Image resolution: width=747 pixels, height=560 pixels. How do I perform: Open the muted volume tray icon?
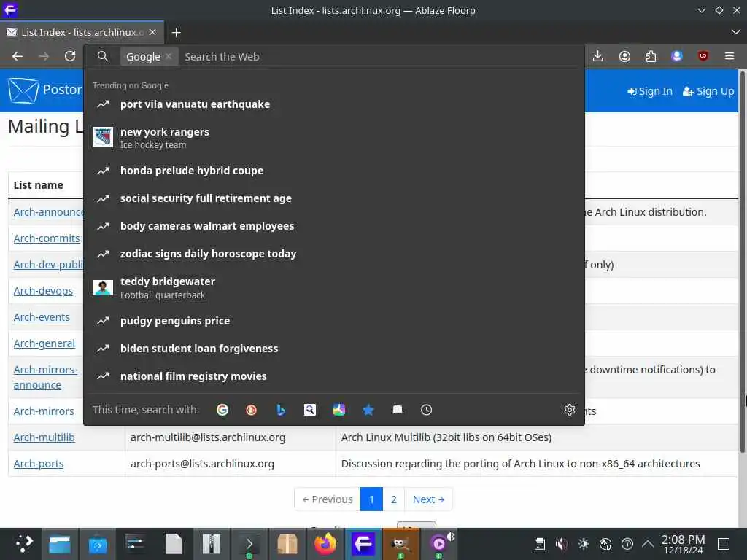pyautogui.click(x=561, y=544)
